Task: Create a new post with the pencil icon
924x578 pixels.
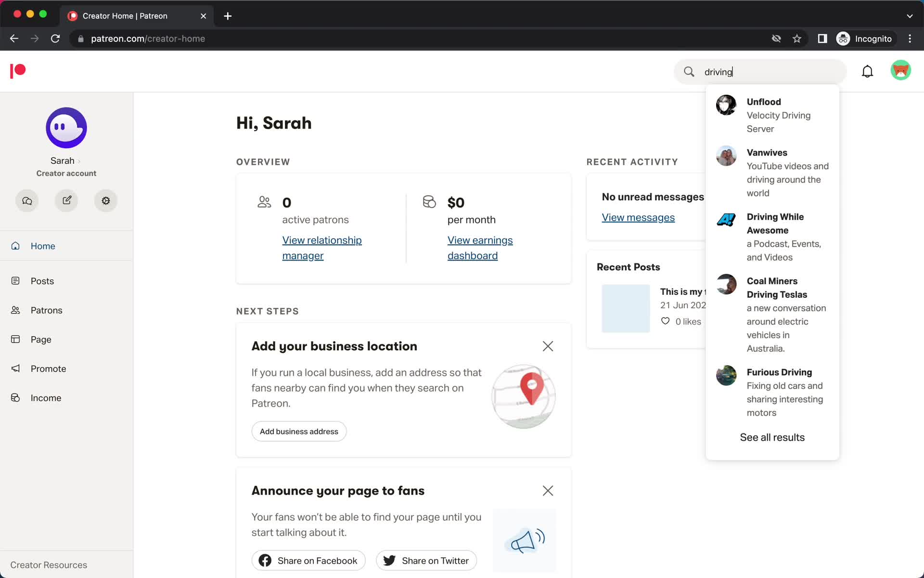Action: pyautogui.click(x=66, y=200)
